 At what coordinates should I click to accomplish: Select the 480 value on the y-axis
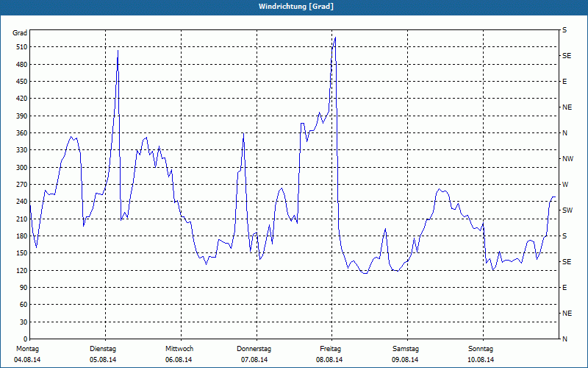(x=22, y=65)
